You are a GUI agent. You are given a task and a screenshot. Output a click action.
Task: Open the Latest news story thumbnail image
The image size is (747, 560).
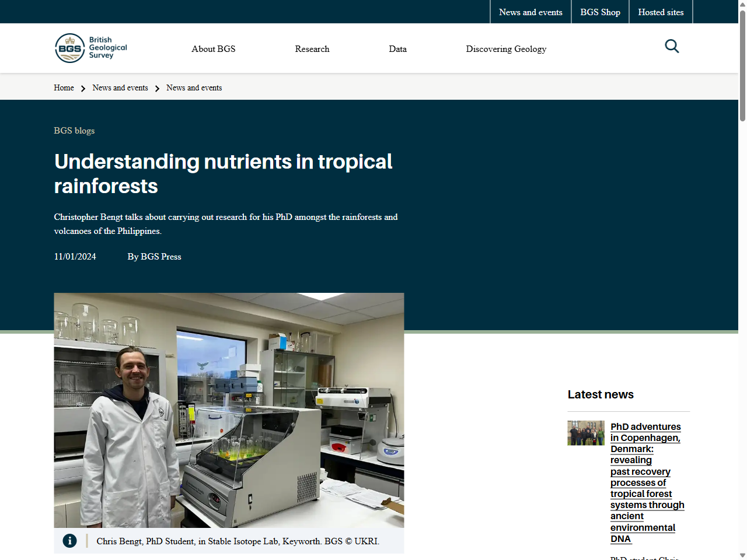click(586, 433)
